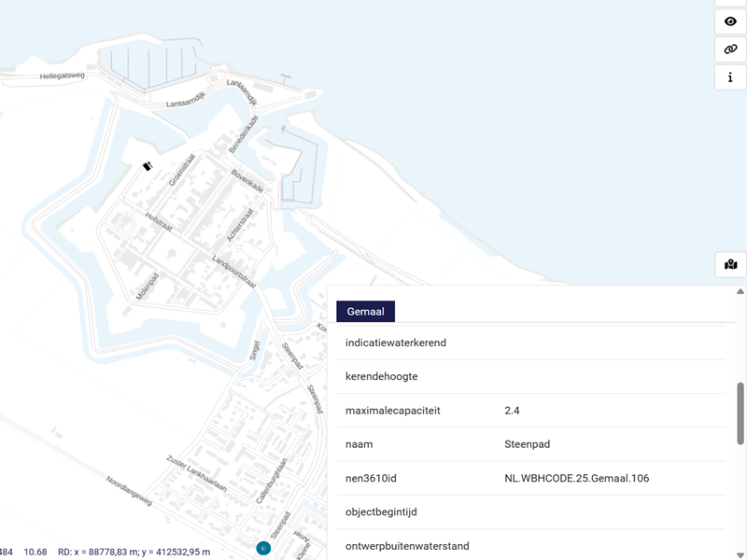Click the Hellegatsweg street label on map
Screen dimensions: 747x560
point(63,77)
